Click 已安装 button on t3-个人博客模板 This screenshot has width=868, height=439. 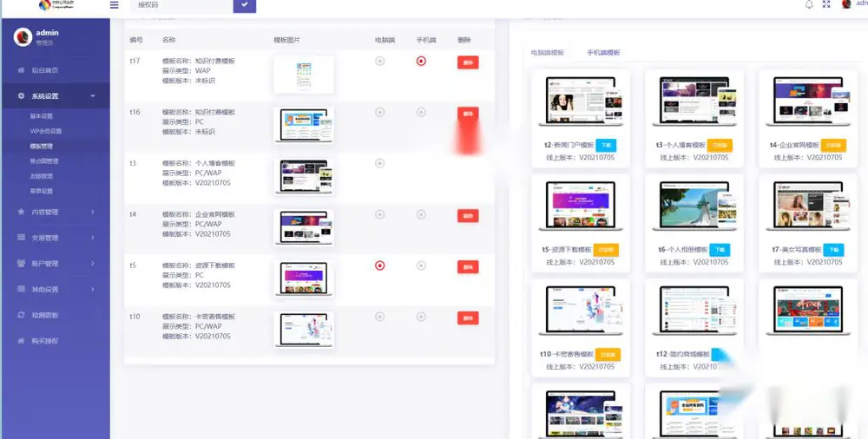[720, 145]
